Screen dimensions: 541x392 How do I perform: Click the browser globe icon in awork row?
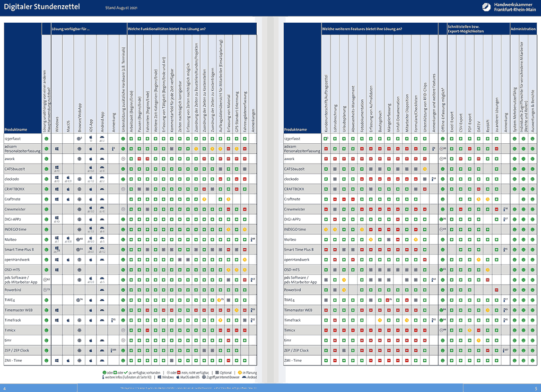tap(79, 159)
